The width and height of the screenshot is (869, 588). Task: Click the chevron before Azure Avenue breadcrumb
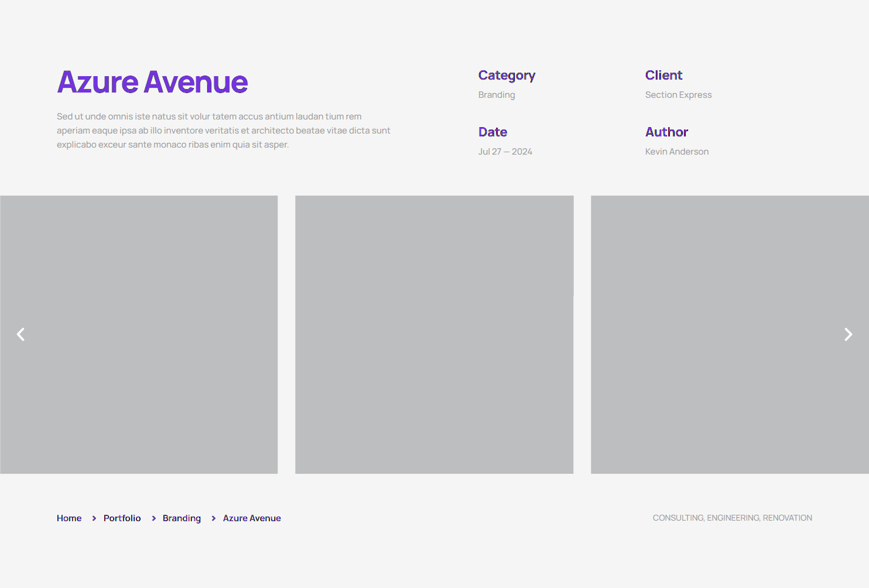[213, 518]
